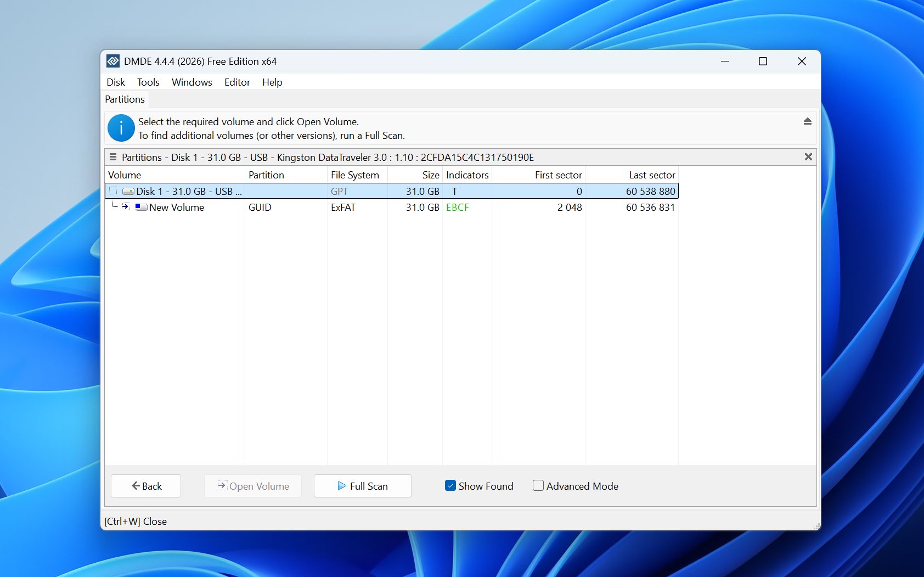The width and height of the screenshot is (924, 577).
Task: Click the Indicators column header
Action: coord(467,175)
